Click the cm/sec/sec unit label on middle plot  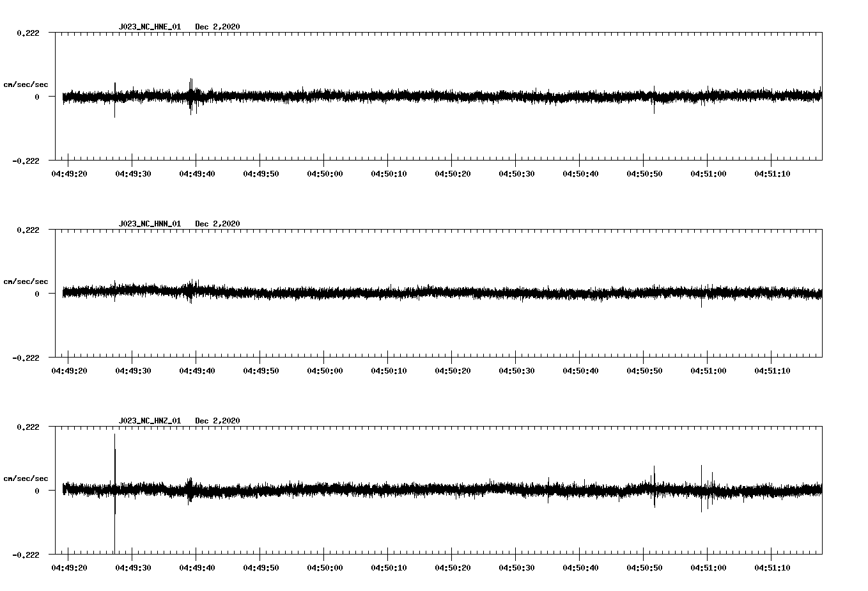pos(26,281)
